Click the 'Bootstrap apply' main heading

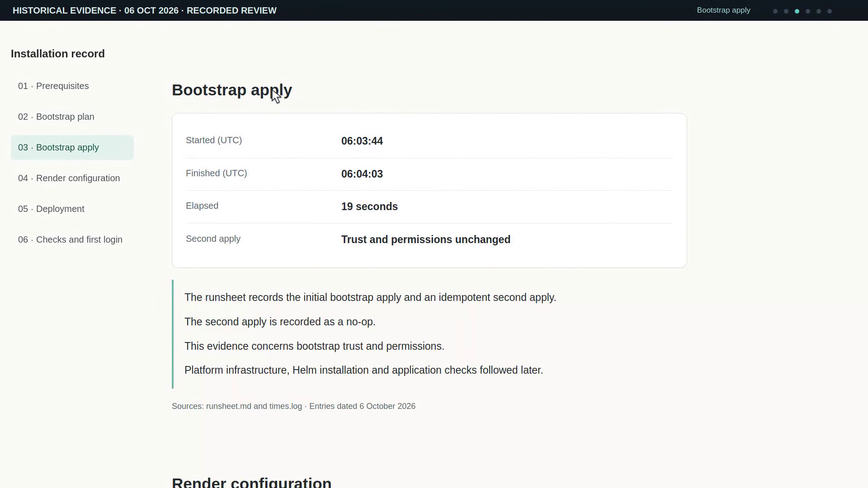point(232,90)
